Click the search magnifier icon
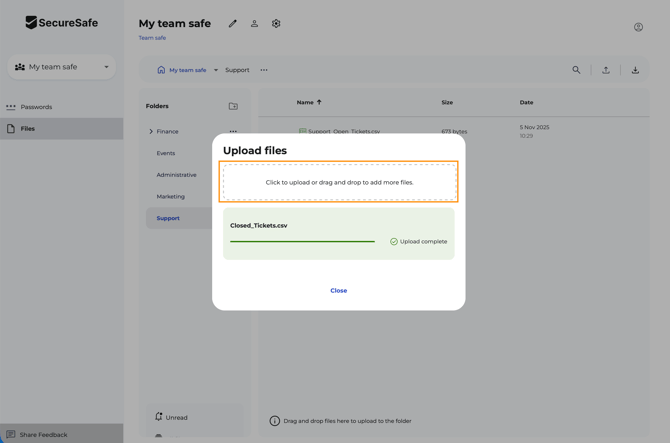The height and width of the screenshot is (443, 670). (x=576, y=70)
